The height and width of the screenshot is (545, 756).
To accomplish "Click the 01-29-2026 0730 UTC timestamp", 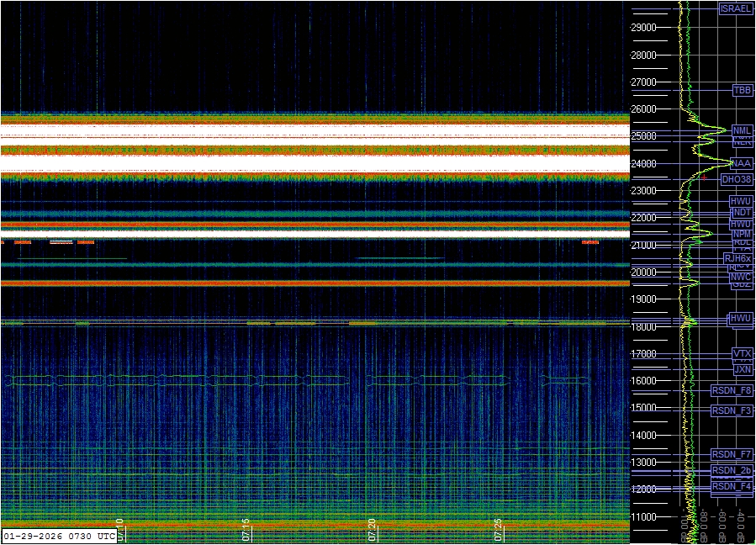I will point(59,535).
